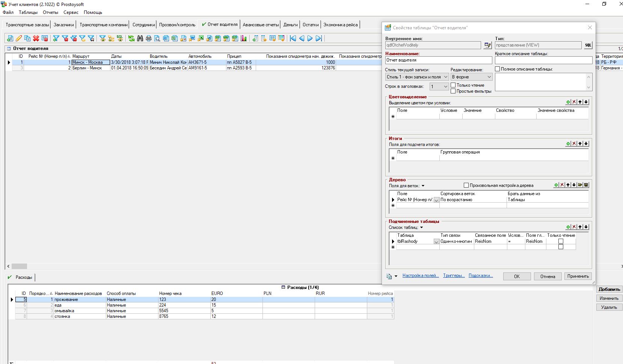Open Триггеры link
The height and width of the screenshot is (364, 623).
(x=454, y=275)
